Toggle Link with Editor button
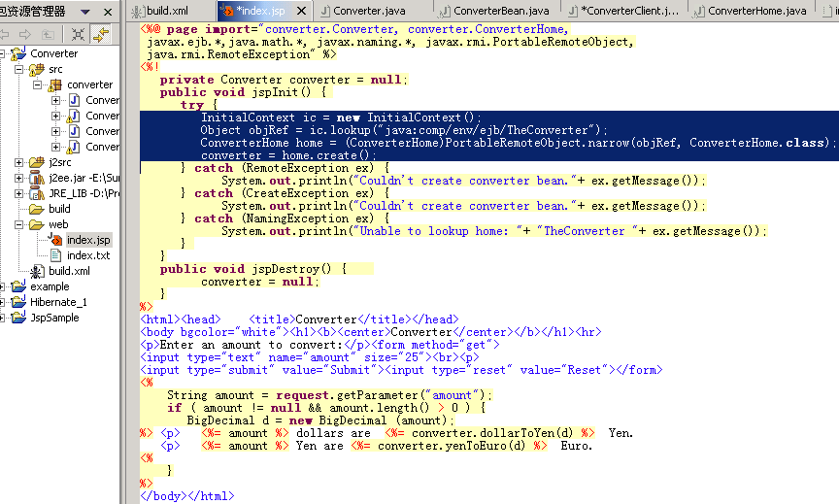Viewport: 839px width, 504px height. [x=101, y=35]
